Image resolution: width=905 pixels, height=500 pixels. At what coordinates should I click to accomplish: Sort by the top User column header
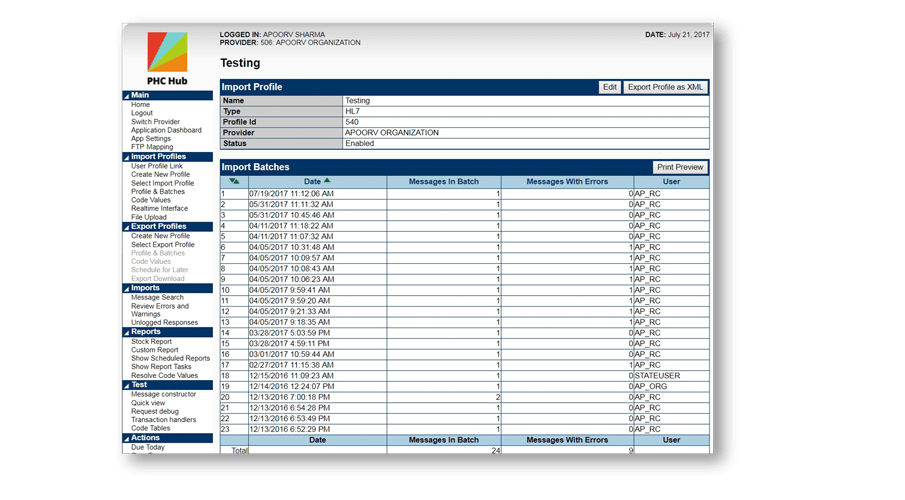tap(671, 181)
